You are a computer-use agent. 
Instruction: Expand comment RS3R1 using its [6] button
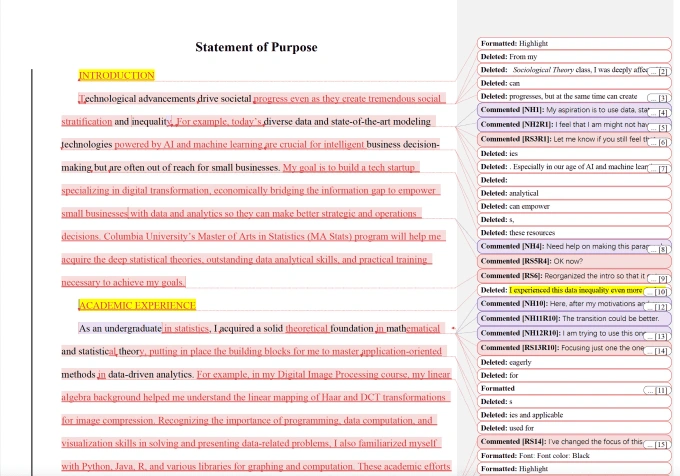[659, 142]
